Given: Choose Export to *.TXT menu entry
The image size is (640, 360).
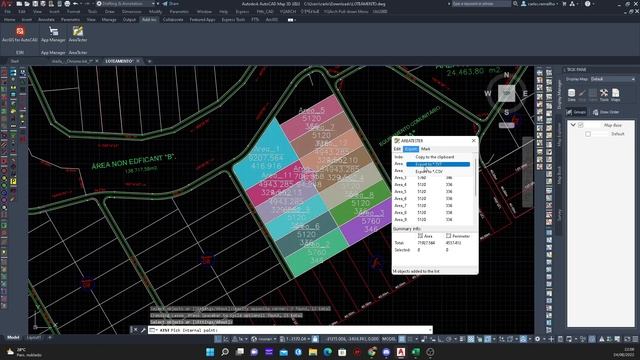Looking at the screenshot, I should (x=438, y=164).
